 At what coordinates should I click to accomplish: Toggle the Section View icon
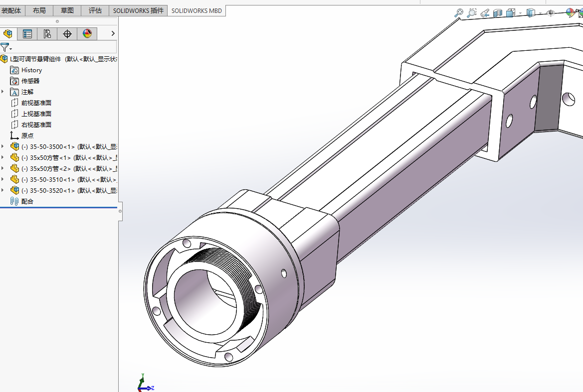coord(498,13)
